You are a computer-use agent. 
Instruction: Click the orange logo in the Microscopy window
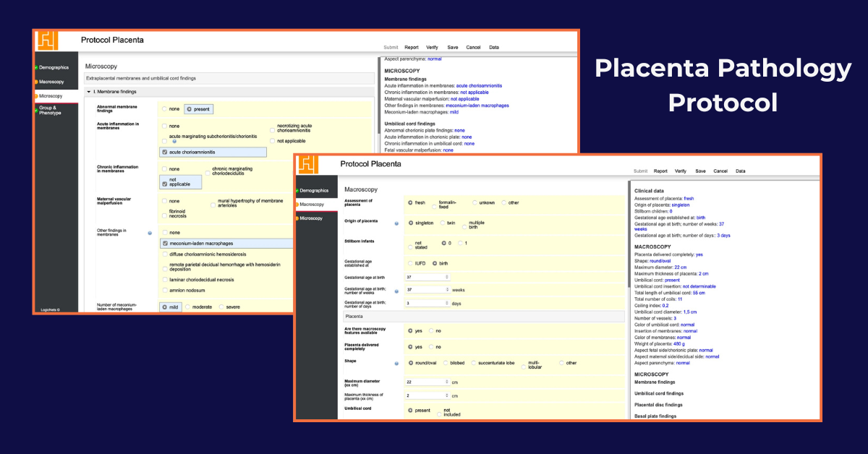point(46,40)
